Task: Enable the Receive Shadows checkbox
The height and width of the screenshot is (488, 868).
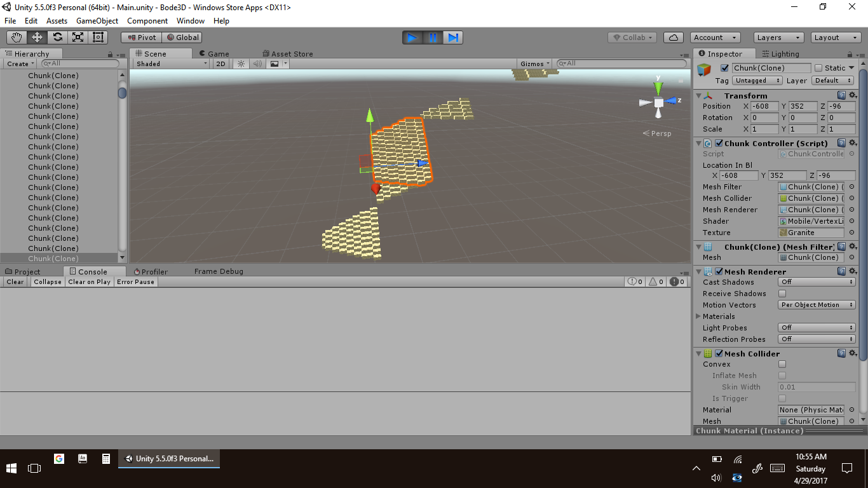Action: pos(782,294)
